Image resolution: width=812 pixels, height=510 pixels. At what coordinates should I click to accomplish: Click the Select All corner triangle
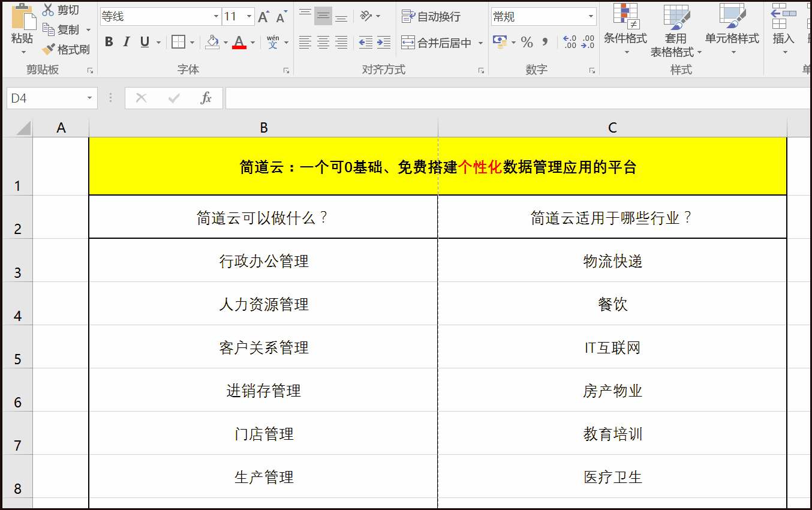[22, 128]
